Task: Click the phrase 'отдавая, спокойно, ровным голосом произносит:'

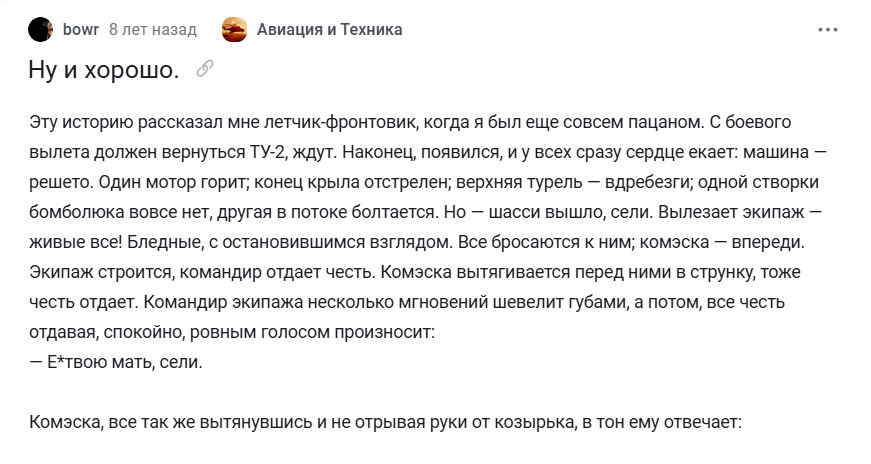Action: 232,332
